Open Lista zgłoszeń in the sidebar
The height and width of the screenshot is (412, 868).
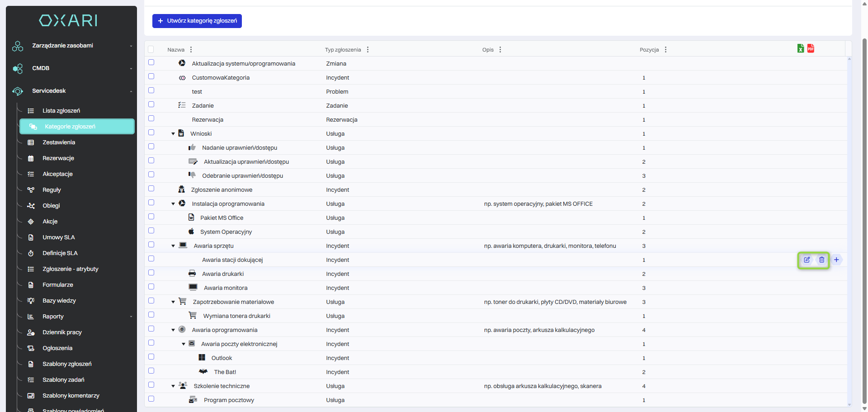tap(61, 111)
